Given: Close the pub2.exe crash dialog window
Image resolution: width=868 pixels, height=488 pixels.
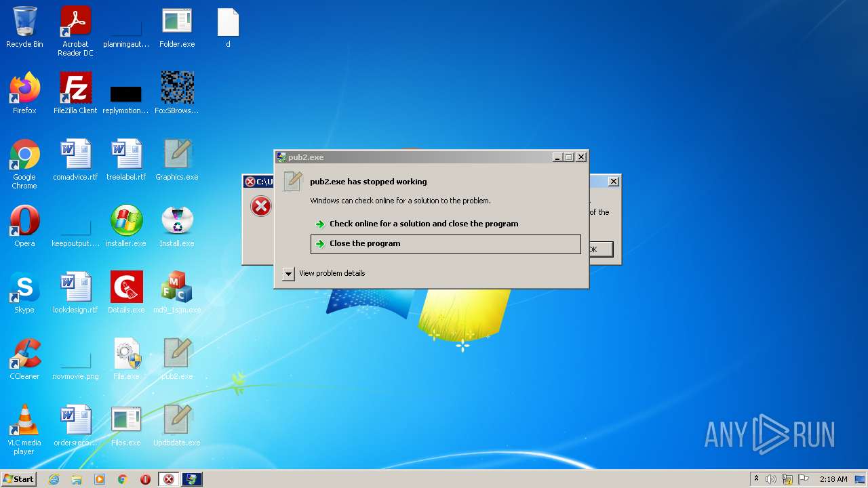Looking at the screenshot, I should (581, 157).
